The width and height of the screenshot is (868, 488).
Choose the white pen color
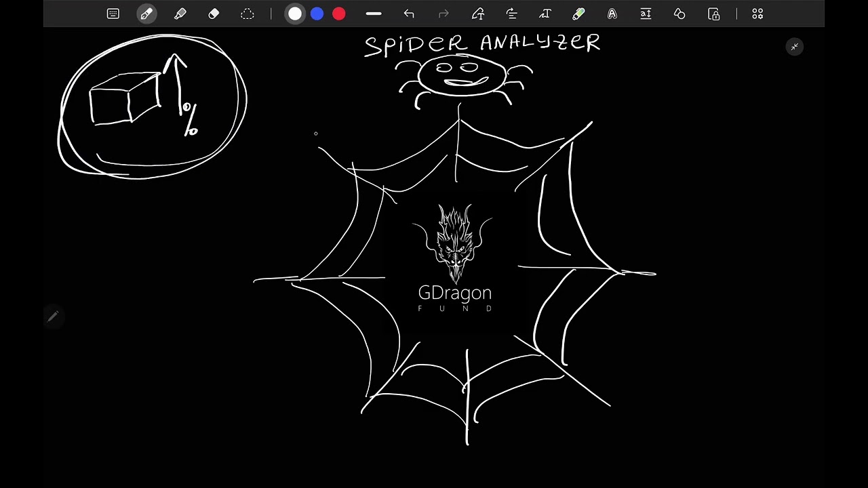295,14
